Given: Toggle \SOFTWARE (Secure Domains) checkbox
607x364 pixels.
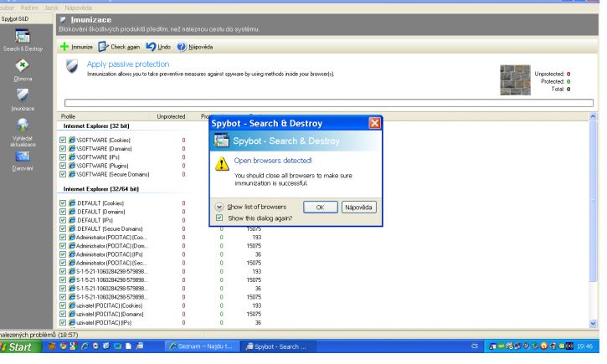Looking at the screenshot, I should click(x=63, y=174).
